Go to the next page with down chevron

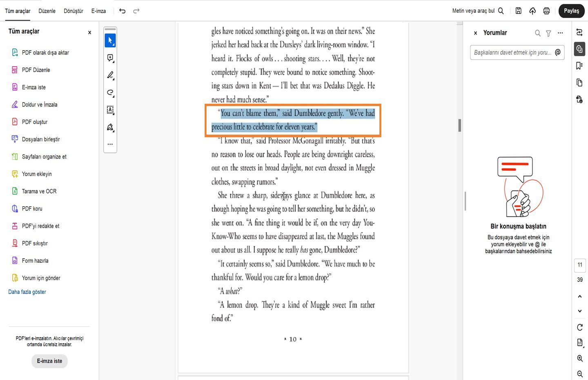(580, 311)
